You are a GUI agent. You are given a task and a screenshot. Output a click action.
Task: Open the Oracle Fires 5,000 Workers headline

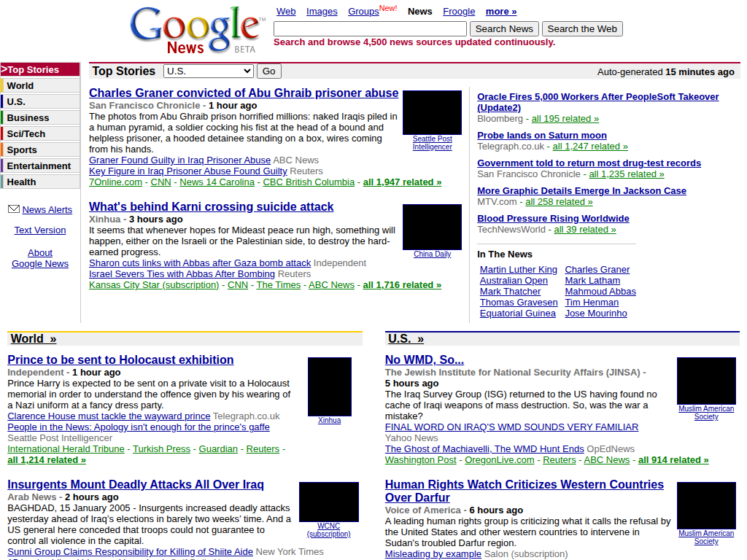[598, 102]
